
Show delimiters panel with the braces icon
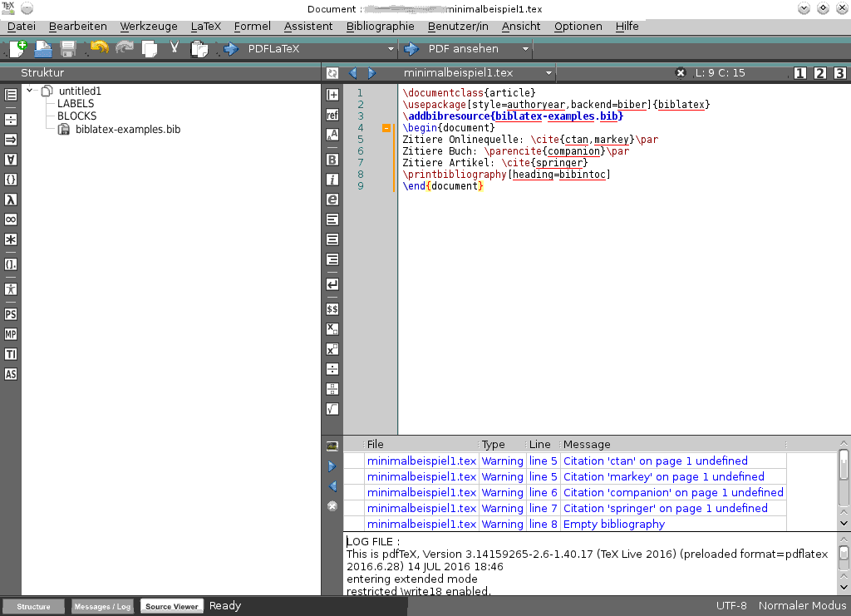tap(11, 180)
